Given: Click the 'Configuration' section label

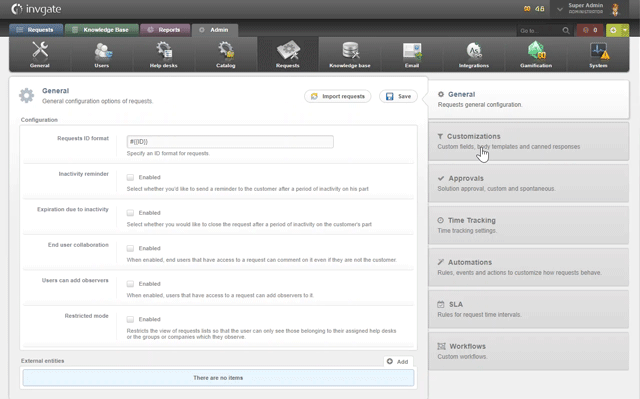Looking at the screenshot, I should [x=39, y=120].
